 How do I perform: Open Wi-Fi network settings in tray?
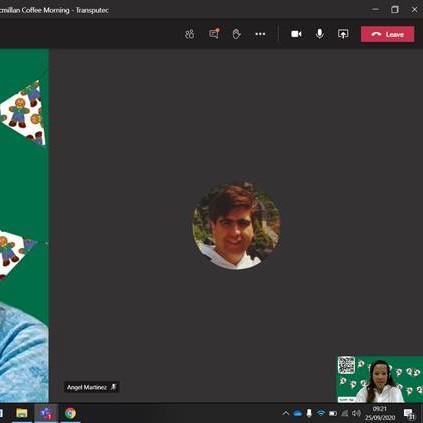pos(321,413)
